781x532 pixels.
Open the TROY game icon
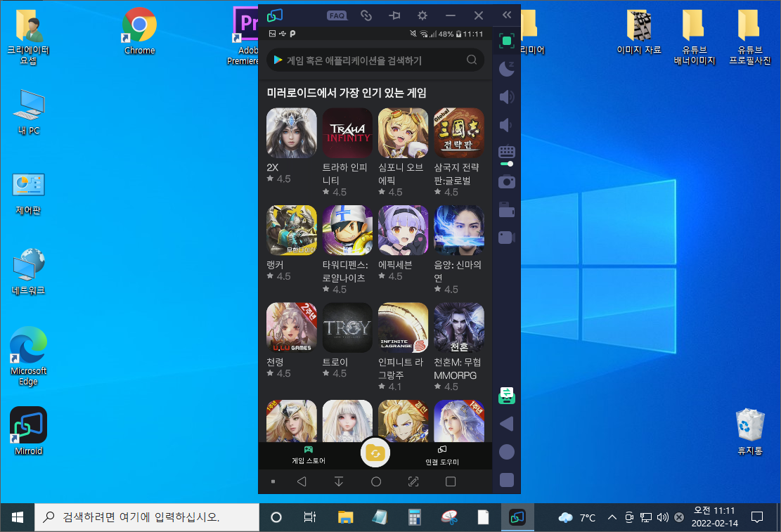coord(347,327)
